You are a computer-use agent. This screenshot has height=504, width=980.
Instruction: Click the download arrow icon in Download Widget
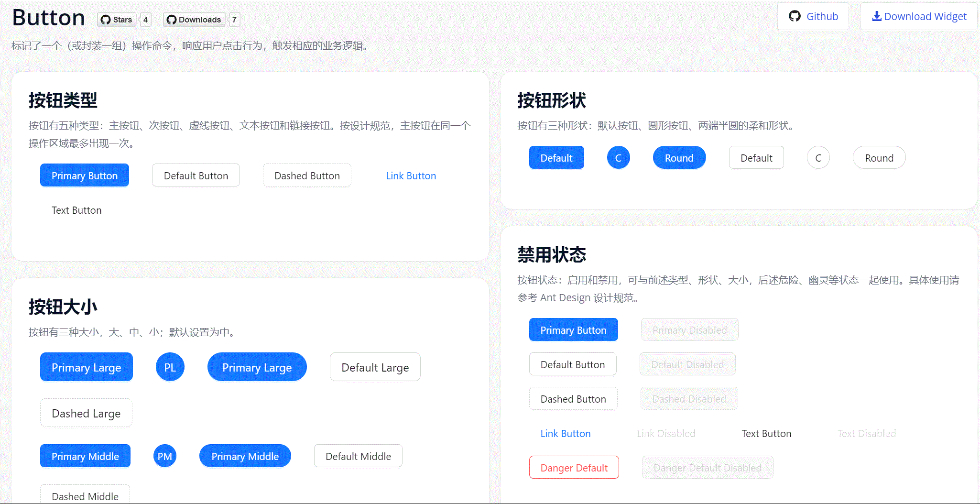876,16
